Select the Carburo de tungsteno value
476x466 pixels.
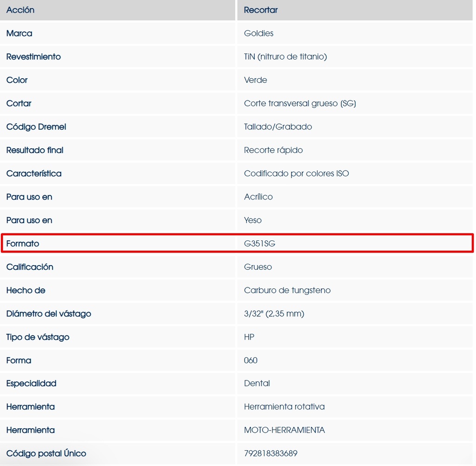click(287, 290)
